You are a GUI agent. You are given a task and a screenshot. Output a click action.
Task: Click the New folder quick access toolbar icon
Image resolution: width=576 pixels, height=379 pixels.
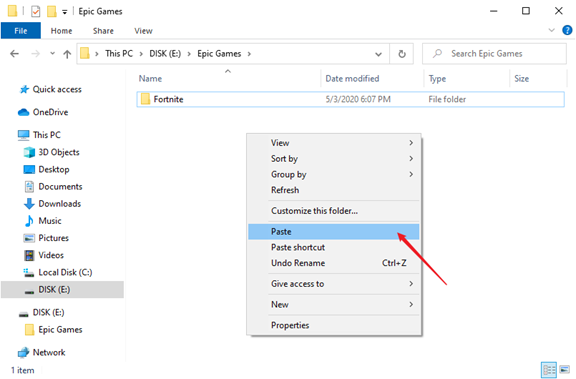tap(51, 11)
